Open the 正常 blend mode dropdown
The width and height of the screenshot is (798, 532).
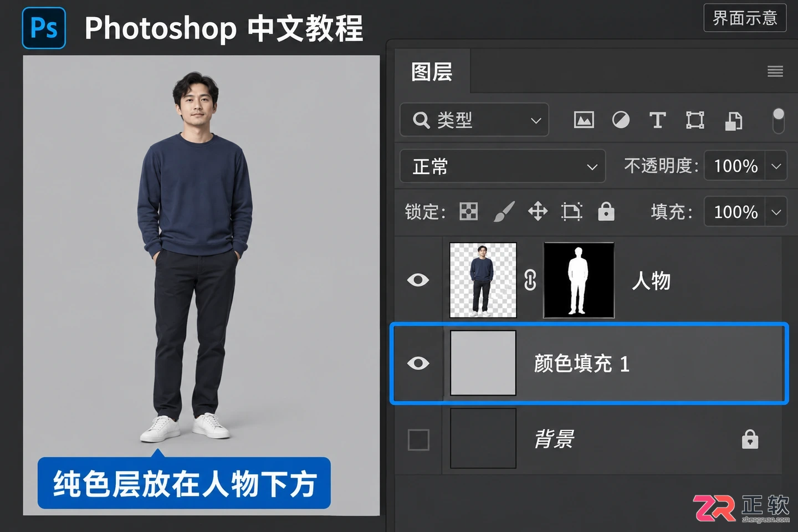[x=503, y=166]
